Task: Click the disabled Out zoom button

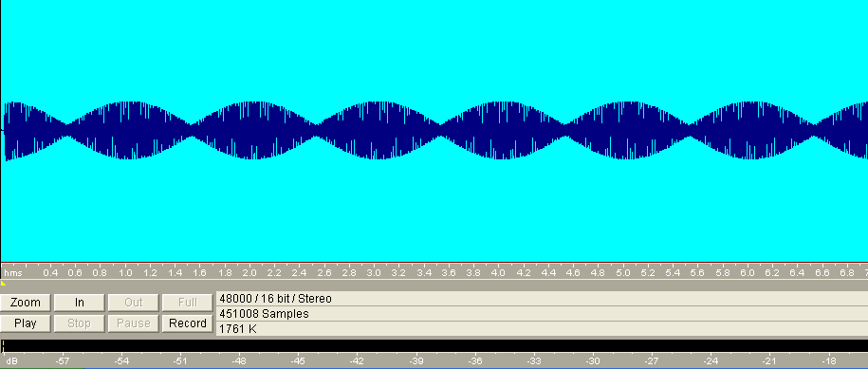Action: pos(134,303)
